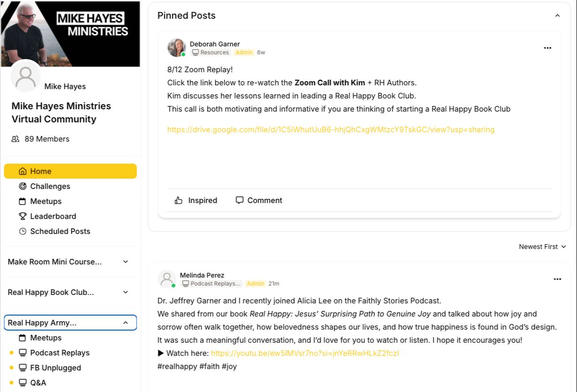Open the three-dot menu on Deborah Garner's post

(x=547, y=48)
